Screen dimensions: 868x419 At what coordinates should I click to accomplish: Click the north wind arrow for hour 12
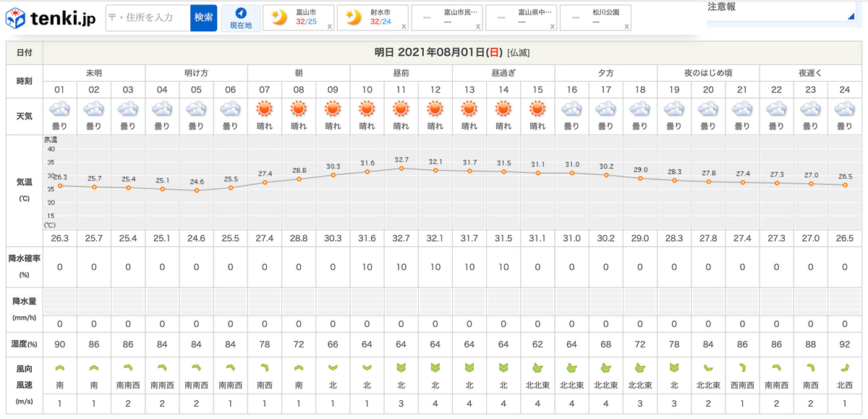point(435,368)
